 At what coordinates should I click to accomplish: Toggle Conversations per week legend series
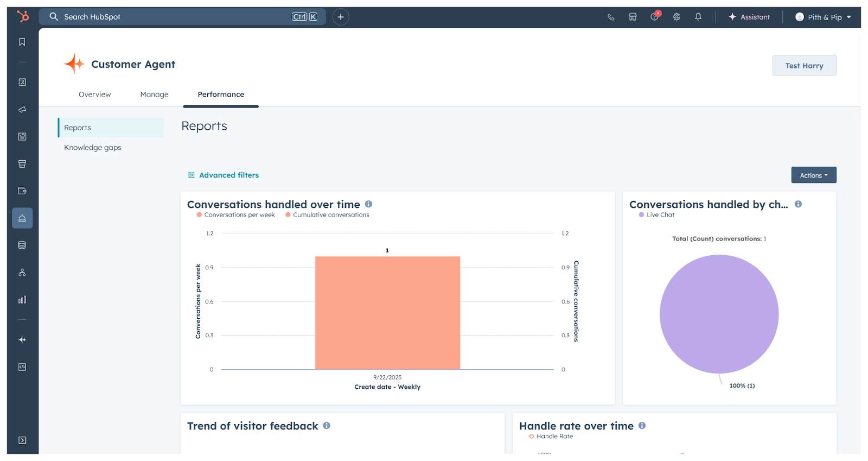pyautogui.click(x=235, y=215)
